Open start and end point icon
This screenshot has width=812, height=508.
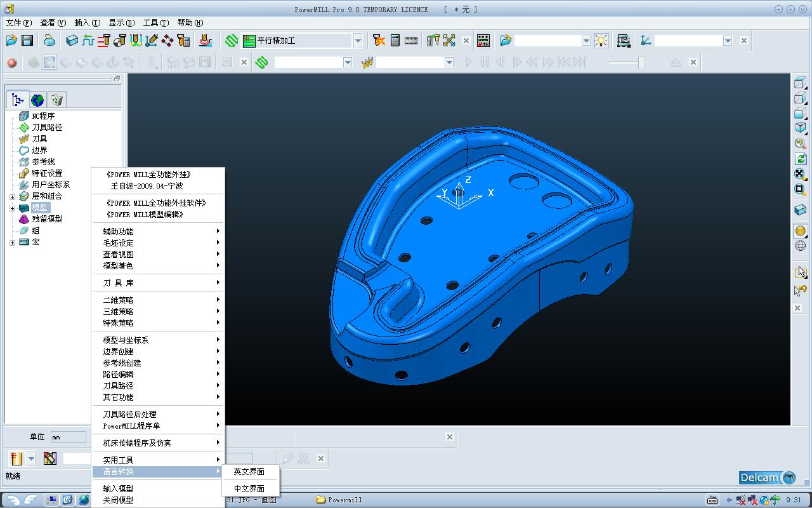tap(120, 41)
